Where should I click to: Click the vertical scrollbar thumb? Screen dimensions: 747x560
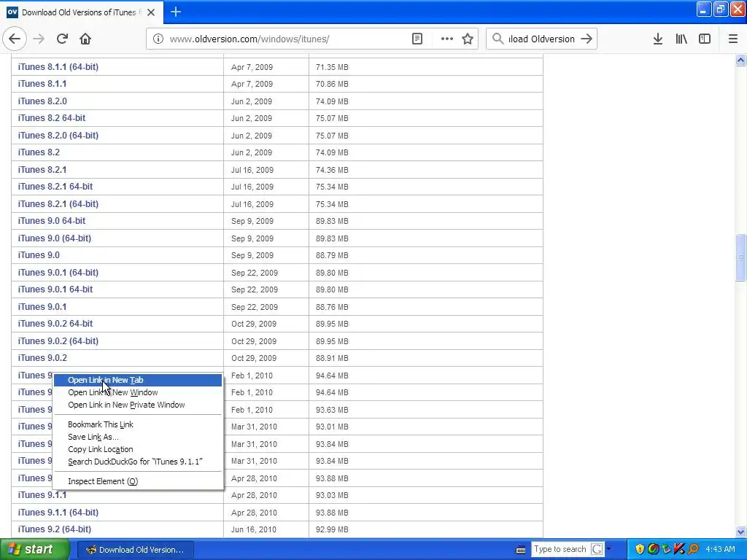pyautogui.click(x=740, y=257)
